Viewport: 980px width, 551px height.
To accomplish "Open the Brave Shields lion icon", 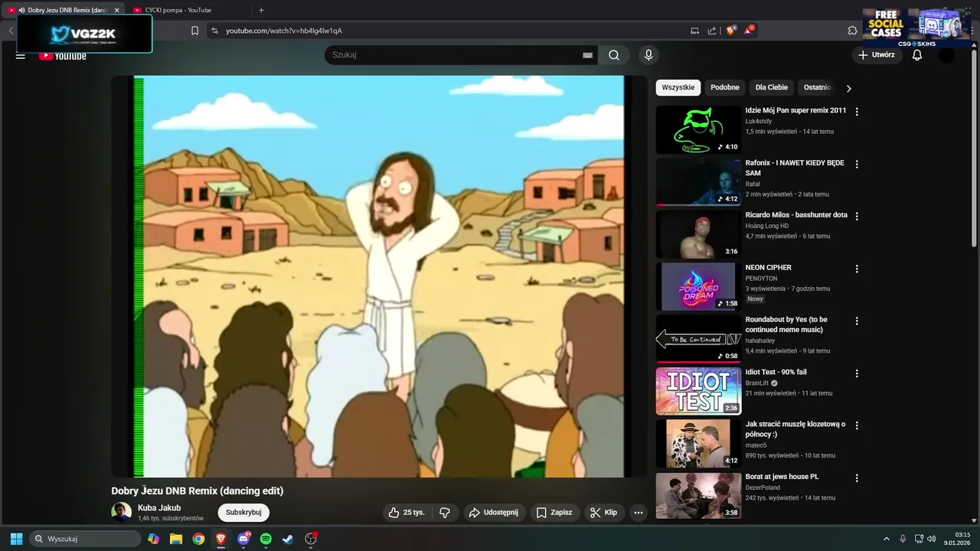I will pyautogui.click(x=731, y=31).
